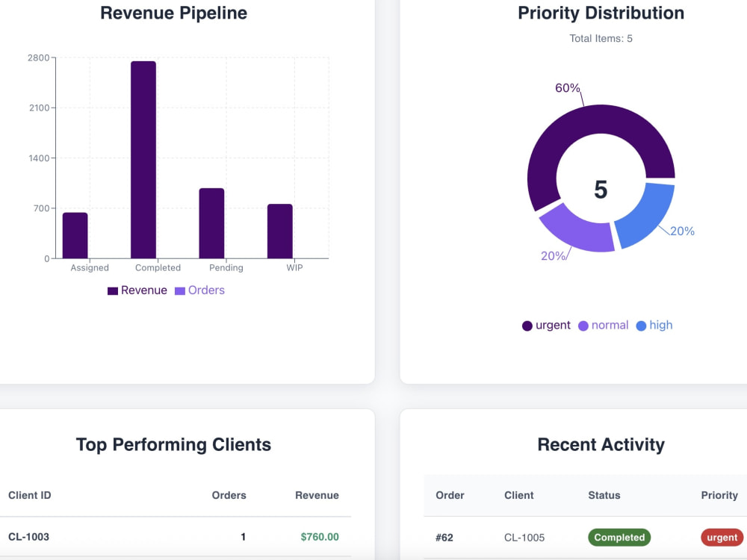Click the Revenue Pipeline heading
Screen dimensions: 747x560
(173, 13)
